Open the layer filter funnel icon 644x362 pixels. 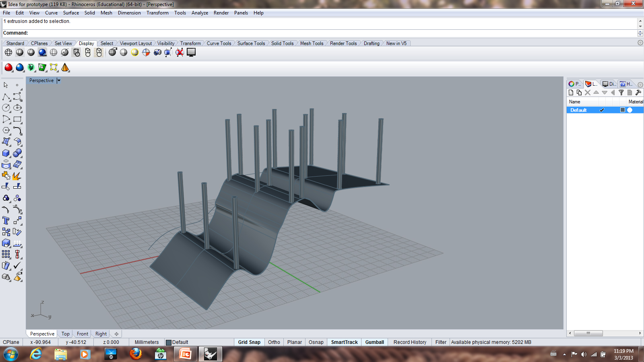point(621,93)
